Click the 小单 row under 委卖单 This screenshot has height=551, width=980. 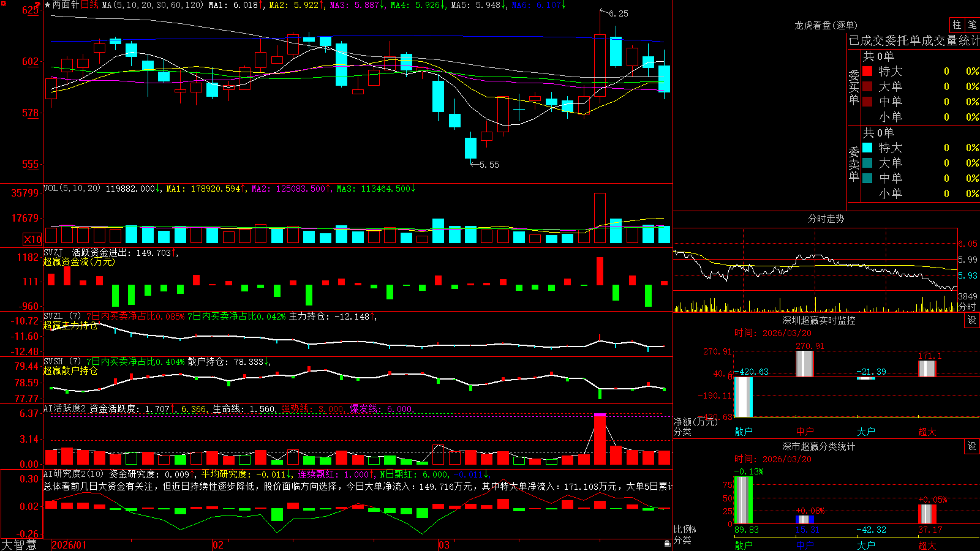(x=921, y=193)
